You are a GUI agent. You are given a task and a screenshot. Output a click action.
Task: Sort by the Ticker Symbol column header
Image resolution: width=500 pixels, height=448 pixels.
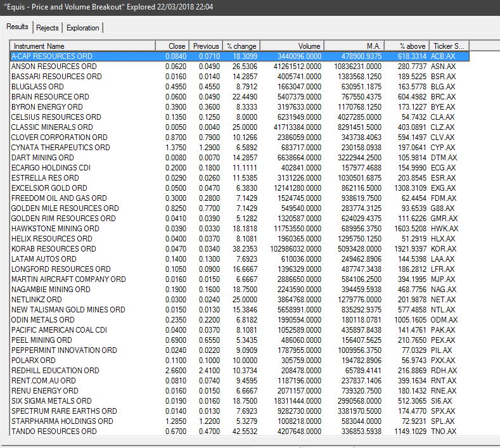pos(449,46)
